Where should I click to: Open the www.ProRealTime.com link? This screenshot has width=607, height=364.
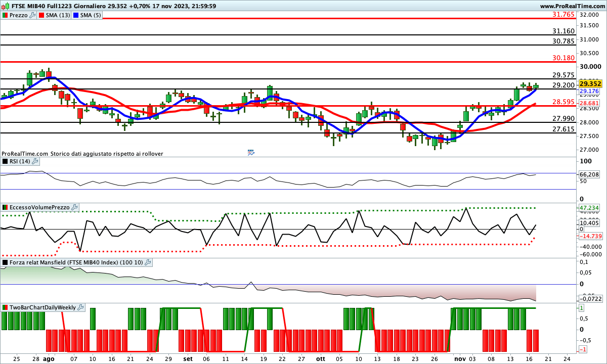click(572, 6)
